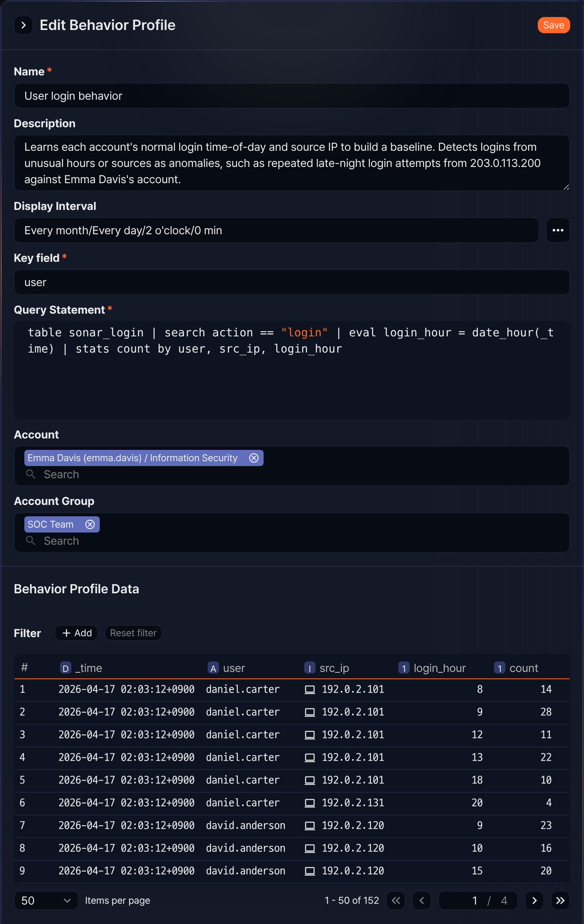The width and height of the screenshot is (584, 924).
Task: Save the behavior profile
Action: (x=554, y=25)
